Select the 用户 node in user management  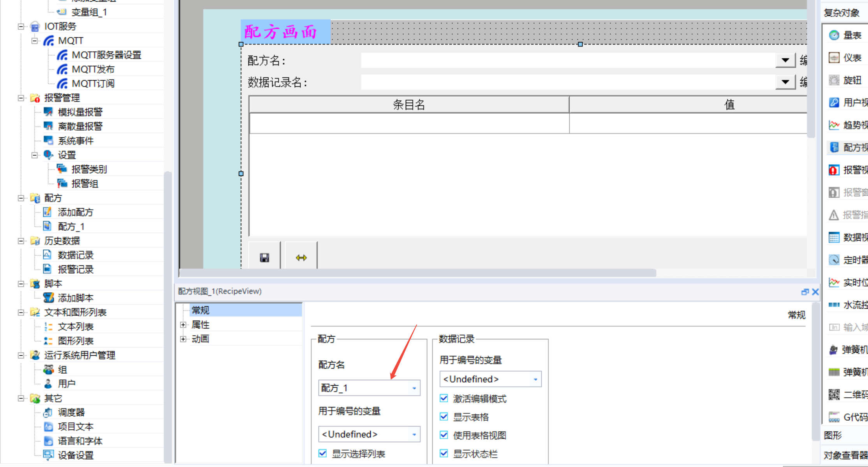pyautogui.click(x=67, y=384)
